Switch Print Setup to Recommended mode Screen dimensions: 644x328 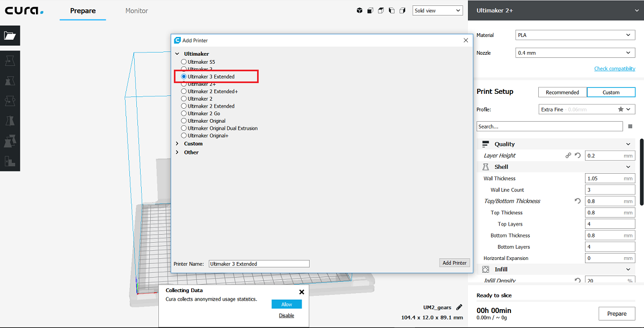pos(562,92)
